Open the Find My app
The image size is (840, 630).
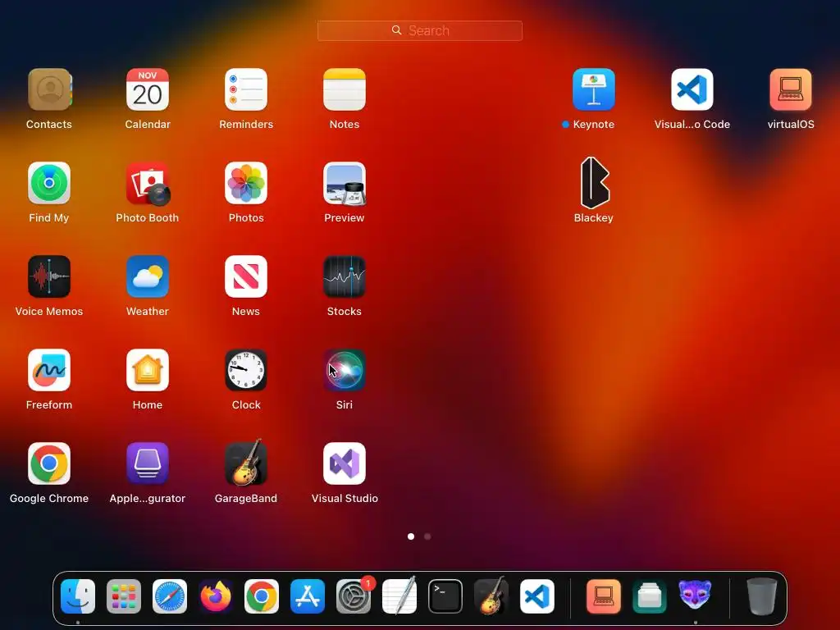(x=49, y=183)
